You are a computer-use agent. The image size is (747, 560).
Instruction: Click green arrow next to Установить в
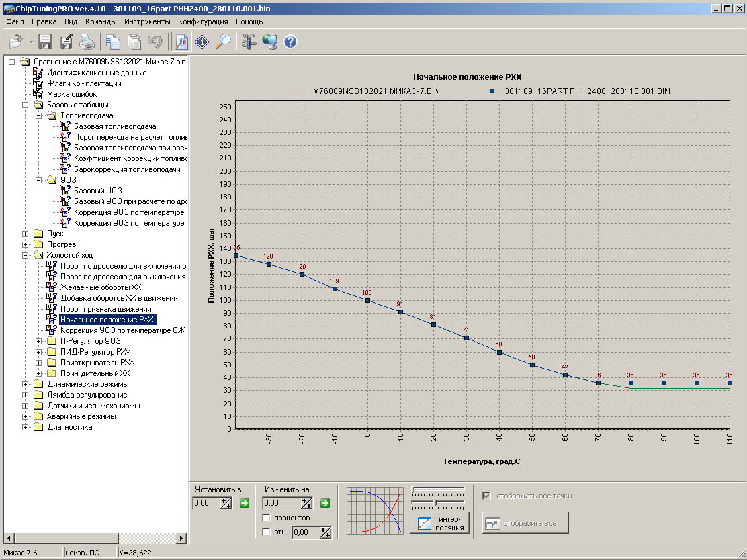(245, 503)
